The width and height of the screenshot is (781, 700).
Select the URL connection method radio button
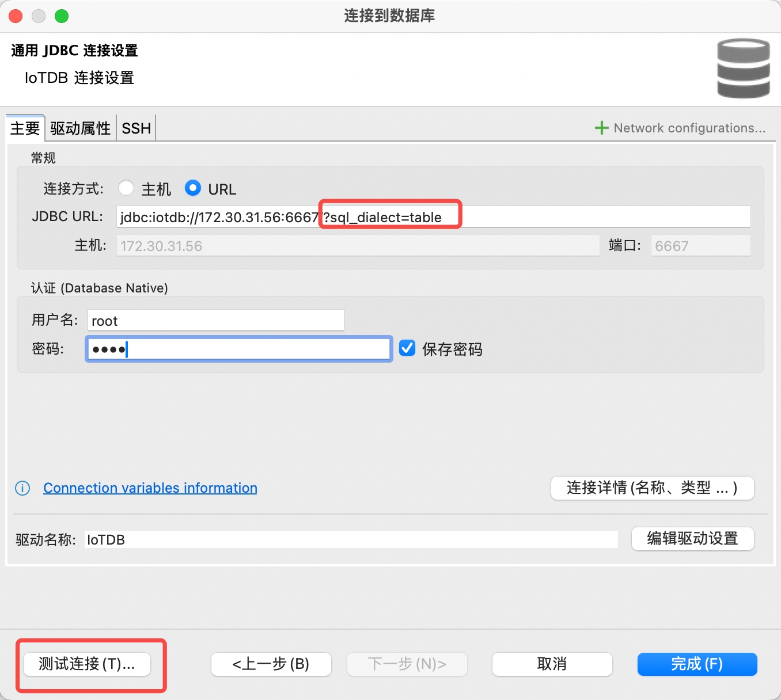pos(193,188)
